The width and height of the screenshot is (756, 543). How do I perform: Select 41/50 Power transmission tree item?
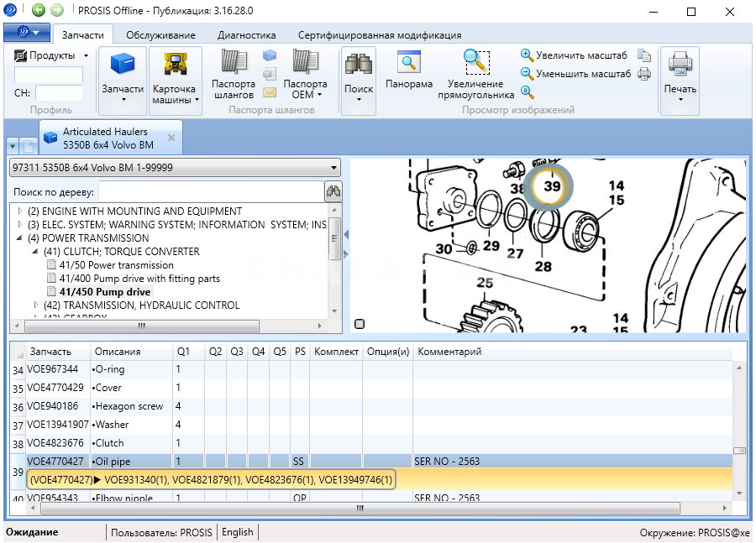coord(116,265)
